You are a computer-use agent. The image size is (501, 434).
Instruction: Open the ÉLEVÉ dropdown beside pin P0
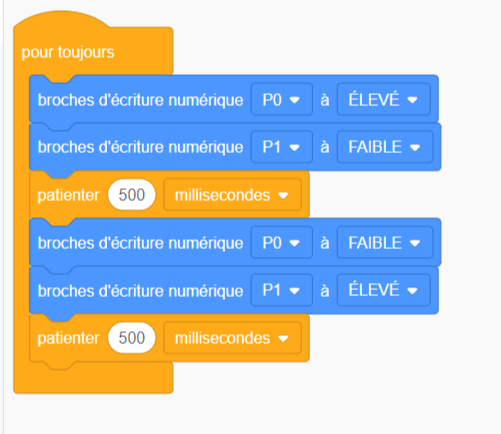[x=384, y=99]
